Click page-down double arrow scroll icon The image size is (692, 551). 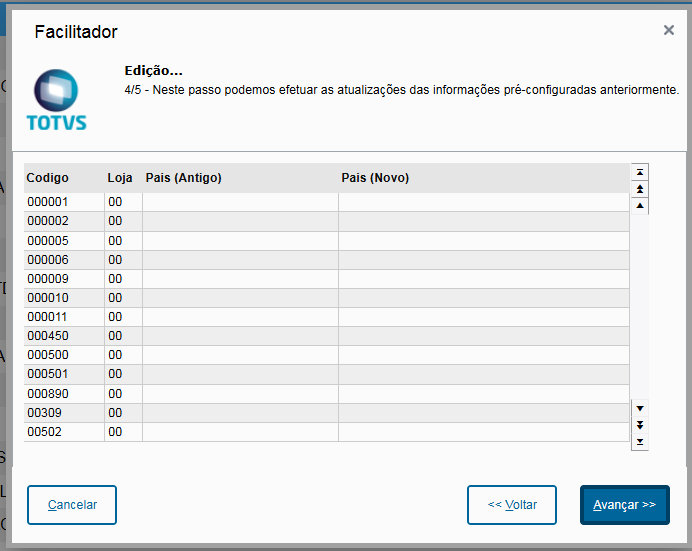[x=641, y=425]
